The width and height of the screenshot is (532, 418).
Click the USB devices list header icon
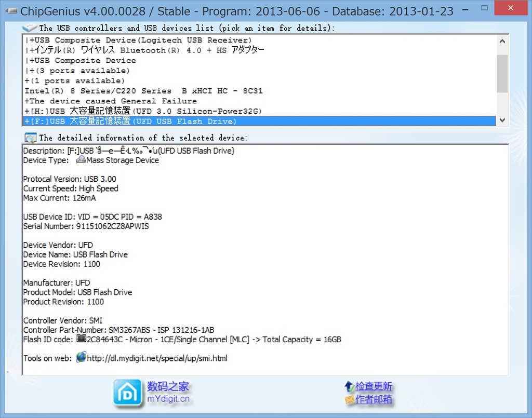tap(30, 28)
